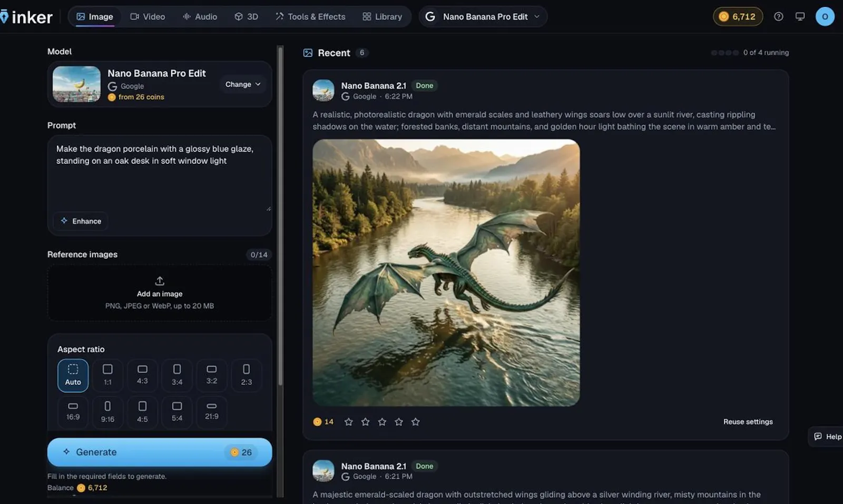This screenshot has height=504, width=843.
Task: Click the Nano Banana Pro Edit model thumbnail
Action: point(76,84)
